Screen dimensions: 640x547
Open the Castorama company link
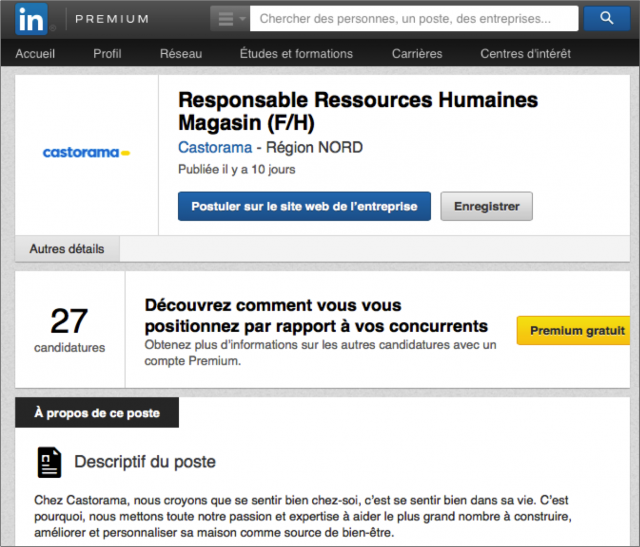tap(214, 148)
